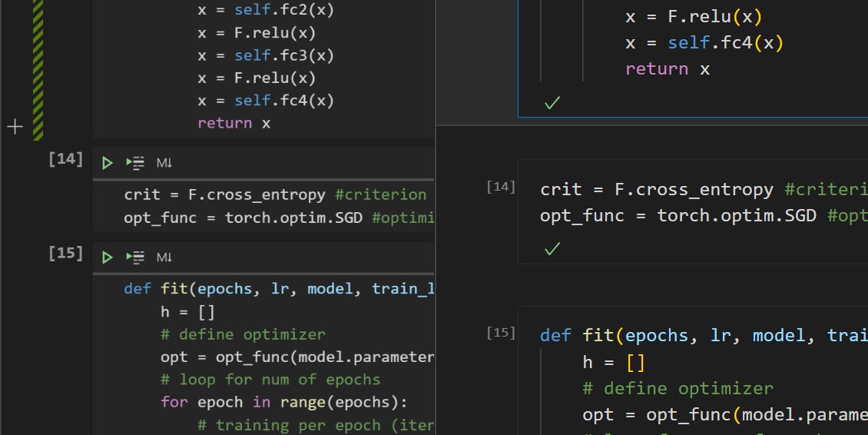Click 'crit = F.cross_entropy' line in right pane
This screenshot has width=868, height=435.
pyautogui.click(x=704, y=190)
